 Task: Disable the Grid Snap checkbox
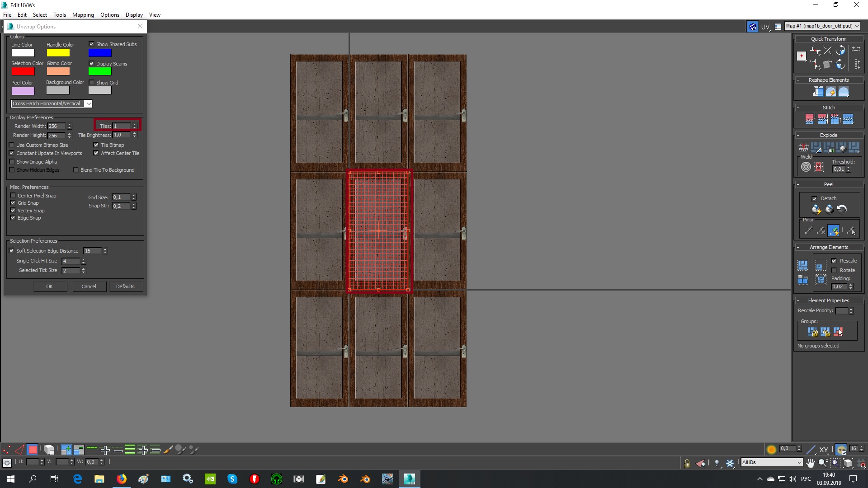pos(13,203)
